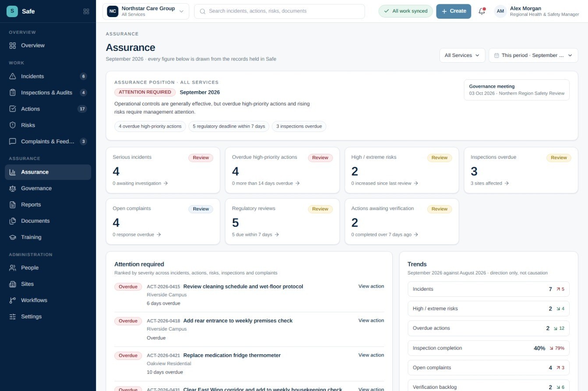Click the Assurance bar chart icon
This screenshot has height=391, width=588.
point(13,172)
